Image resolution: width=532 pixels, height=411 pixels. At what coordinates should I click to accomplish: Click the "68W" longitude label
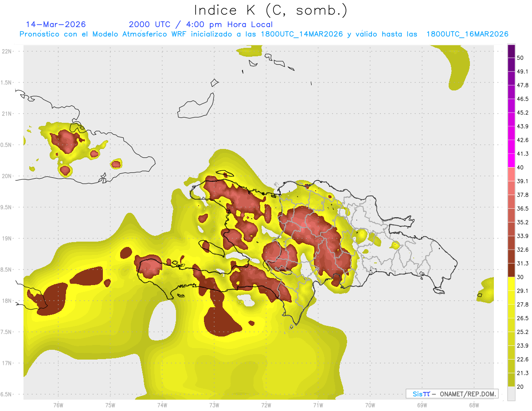(473, 405)
